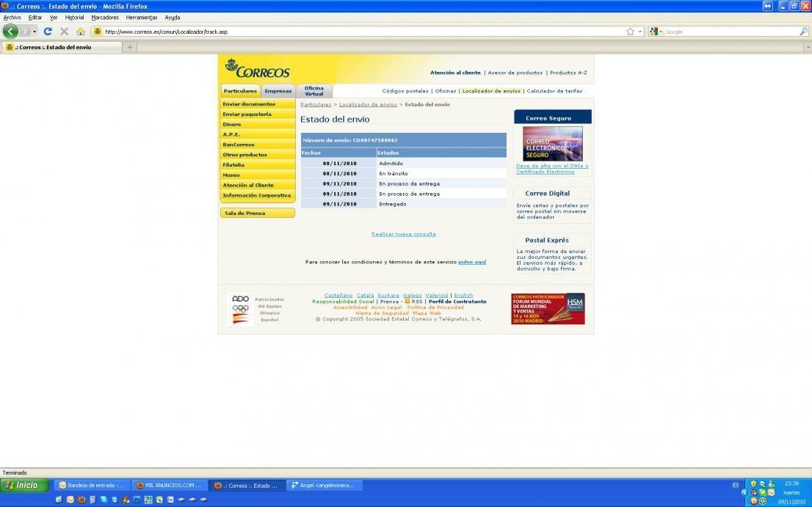Open the Inicio start button
Screen dimensions: 812x507
pos(24,485)
